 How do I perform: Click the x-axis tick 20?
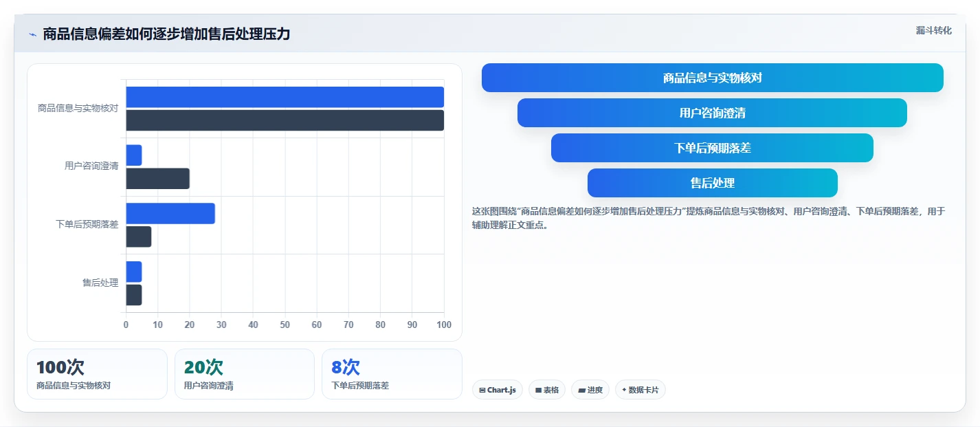(190, 325)
